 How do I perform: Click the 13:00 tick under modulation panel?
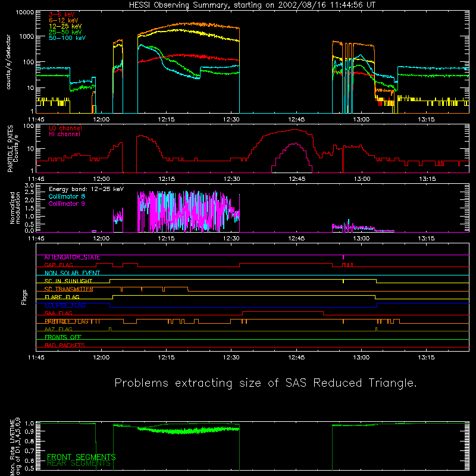pos(361,239)
